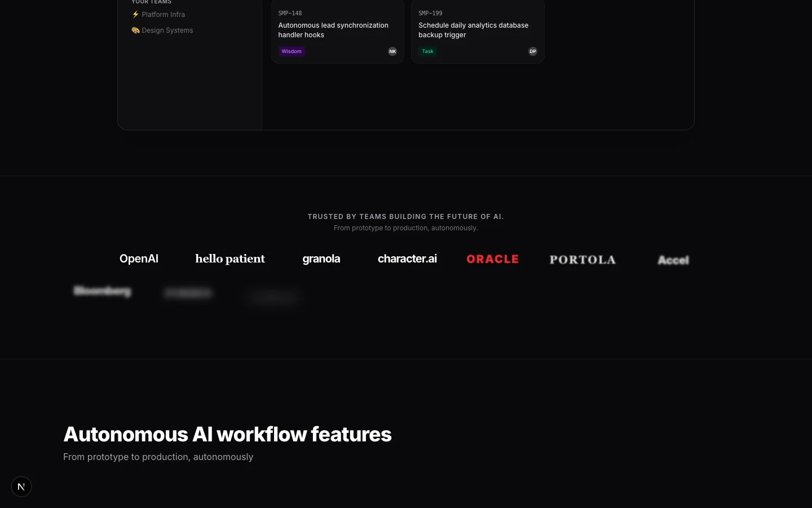This screenshot has height=508, width=812.
Task: Click the 'Autonomous AI workflow features' heading
Action: pos(227,434)
